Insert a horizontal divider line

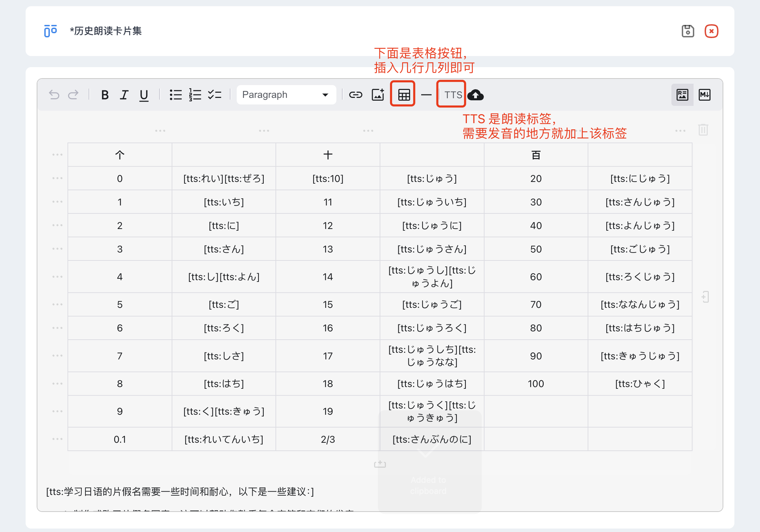[x=426, y=95]
